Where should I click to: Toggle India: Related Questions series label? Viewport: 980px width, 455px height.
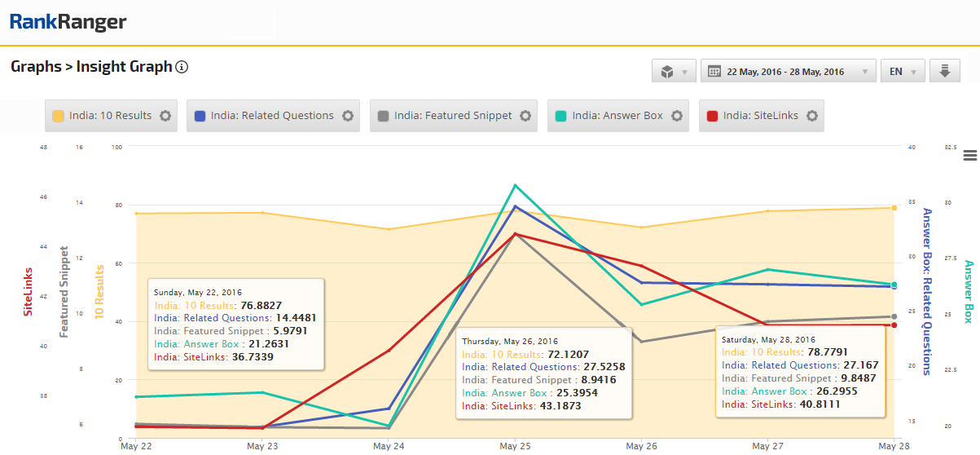click(272, 116)
